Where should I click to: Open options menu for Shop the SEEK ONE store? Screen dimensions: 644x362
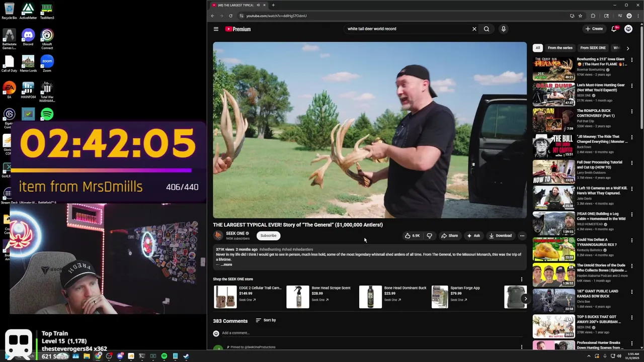(x=521, y=279)
